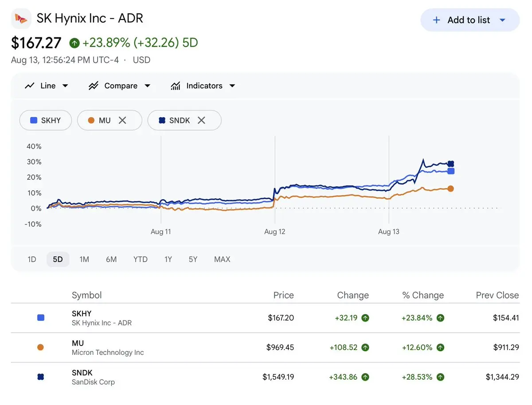Click SK Hynix Inc - ADR name in table

click(102, 323)
